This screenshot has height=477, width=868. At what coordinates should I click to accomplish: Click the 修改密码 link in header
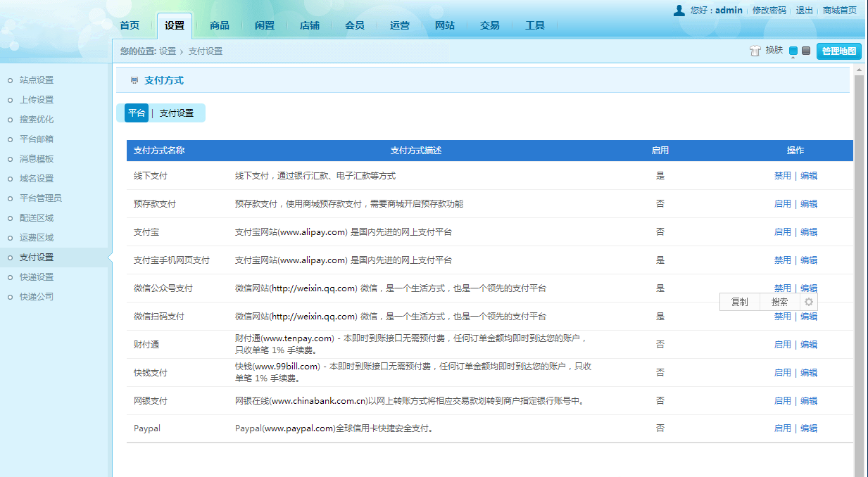(x=769, y=11)
